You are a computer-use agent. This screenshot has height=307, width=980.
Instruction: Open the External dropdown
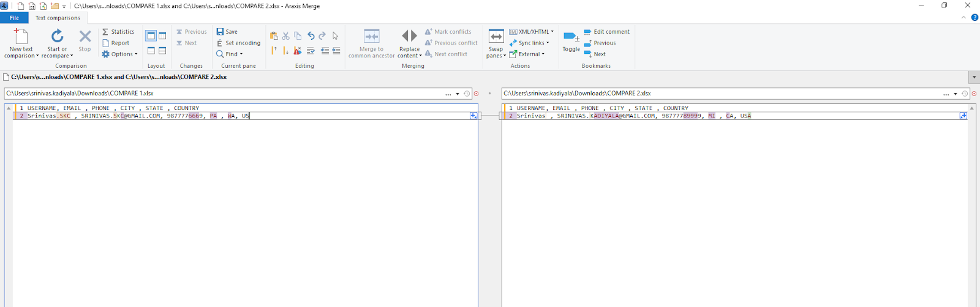527,54
